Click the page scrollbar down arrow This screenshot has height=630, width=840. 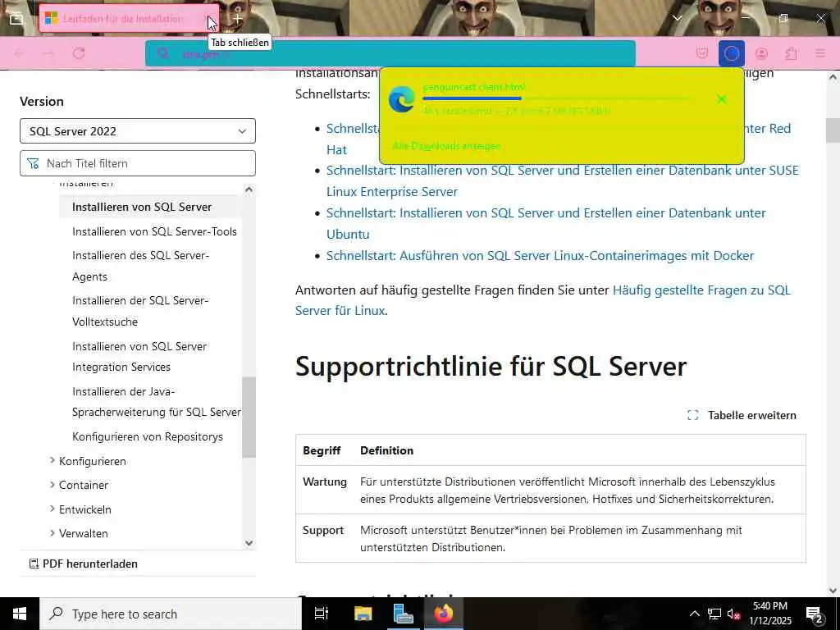833,591
